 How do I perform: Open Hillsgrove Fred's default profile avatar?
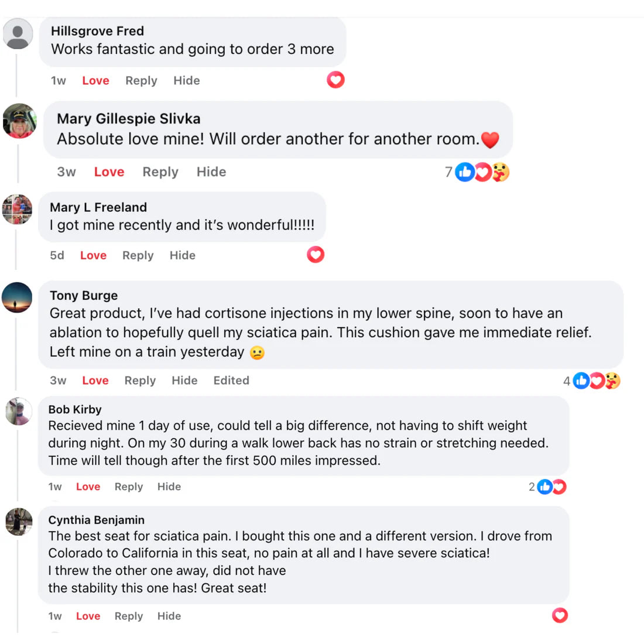point(18,34)
